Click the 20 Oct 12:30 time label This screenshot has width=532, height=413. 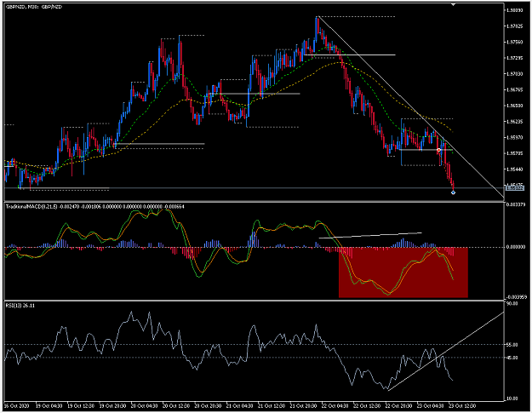pyautogui.click(x=176, y=406)
